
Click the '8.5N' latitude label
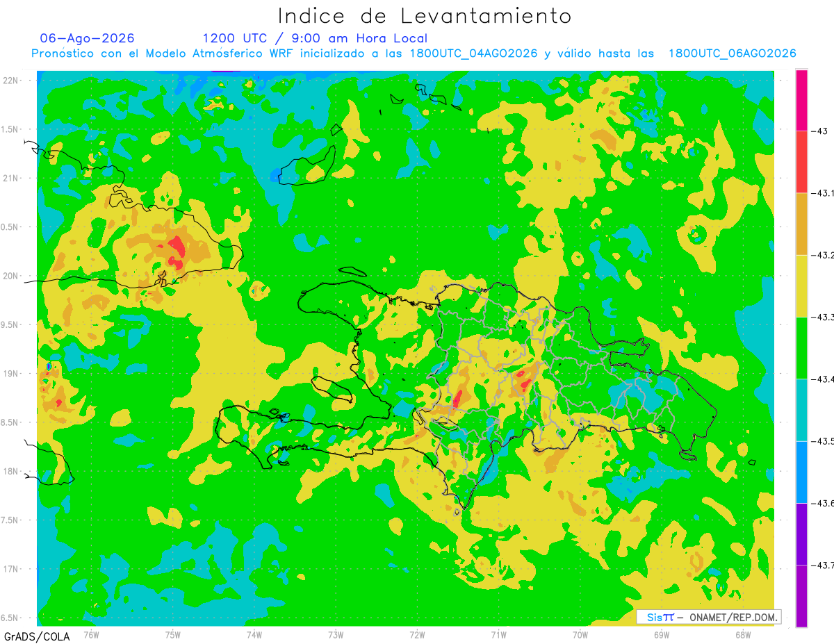coord(10,422)
